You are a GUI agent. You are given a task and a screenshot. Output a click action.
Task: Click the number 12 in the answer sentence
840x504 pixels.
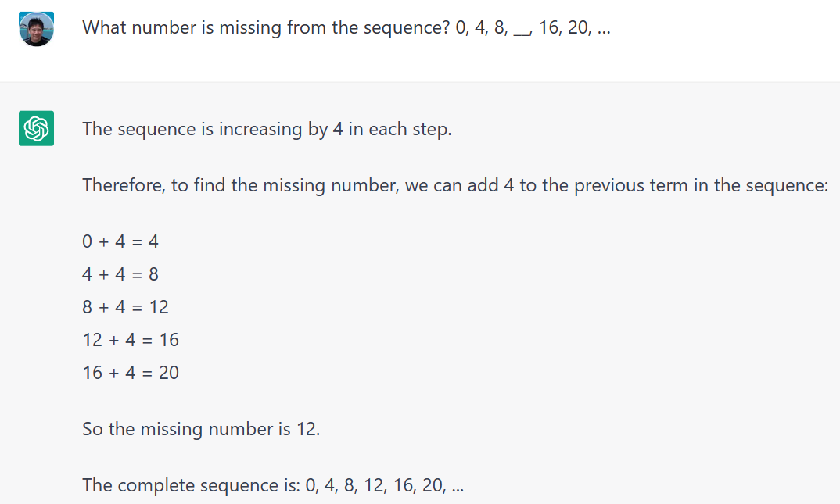click(307, 429)
